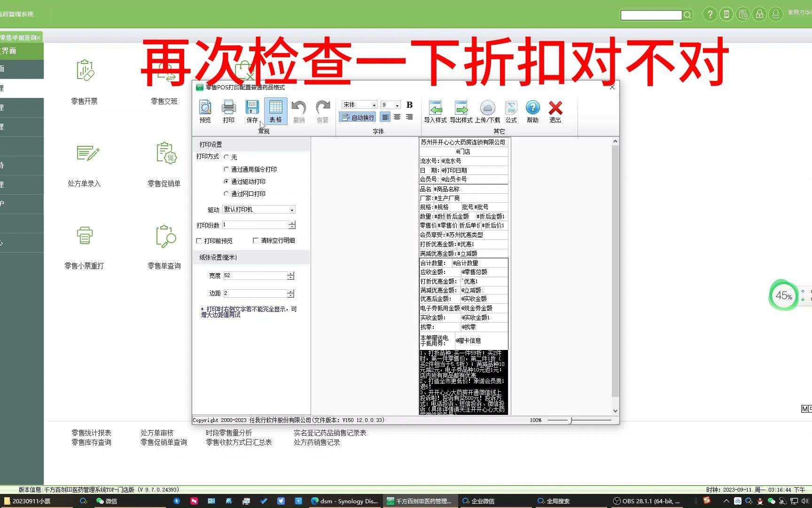Enable 清除空行明细 checkbox
Screen dimensions: 812x508
click(x=256, y=240)
